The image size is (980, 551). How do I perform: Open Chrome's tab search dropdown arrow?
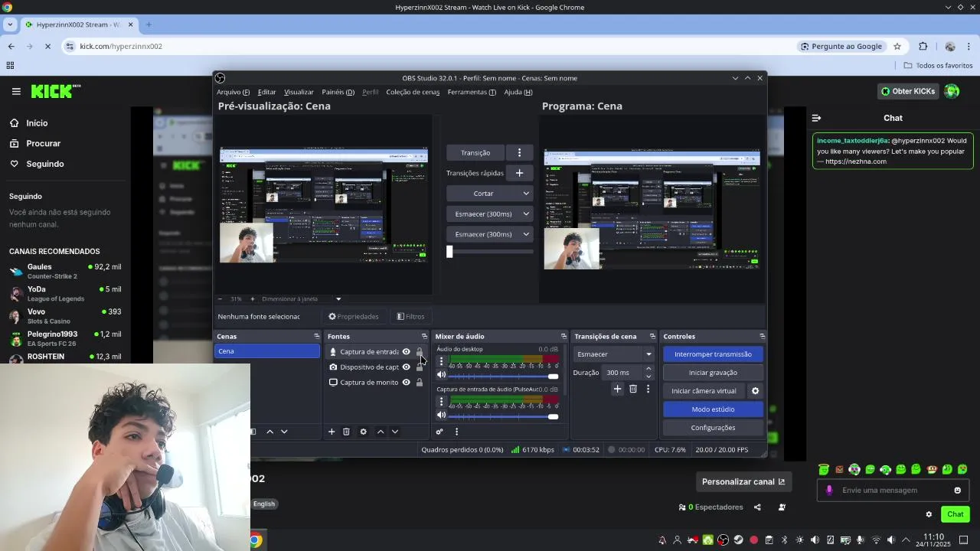point(11,24)
